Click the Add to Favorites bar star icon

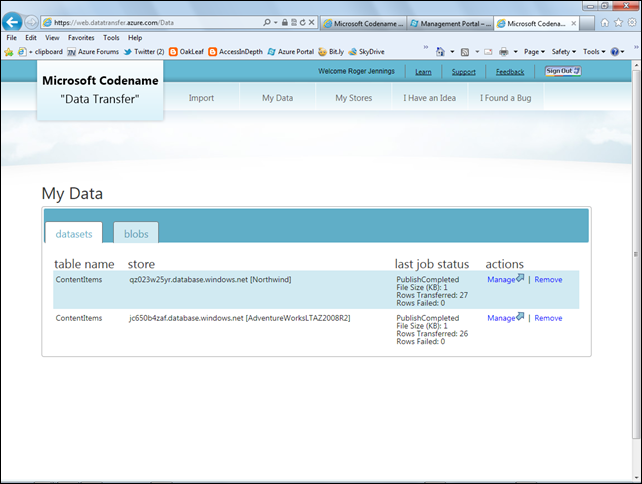tap(9, 52)
